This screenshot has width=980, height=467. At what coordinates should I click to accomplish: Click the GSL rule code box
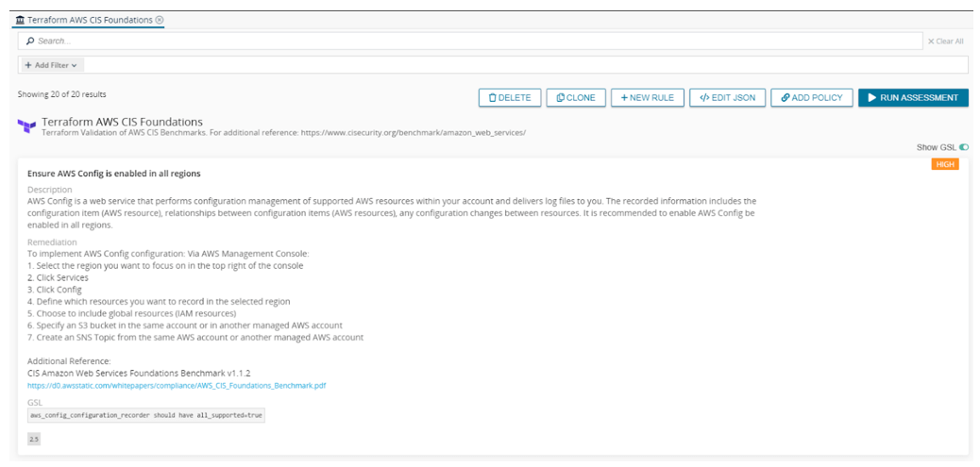pyautogui.click(x=146, y=415)
